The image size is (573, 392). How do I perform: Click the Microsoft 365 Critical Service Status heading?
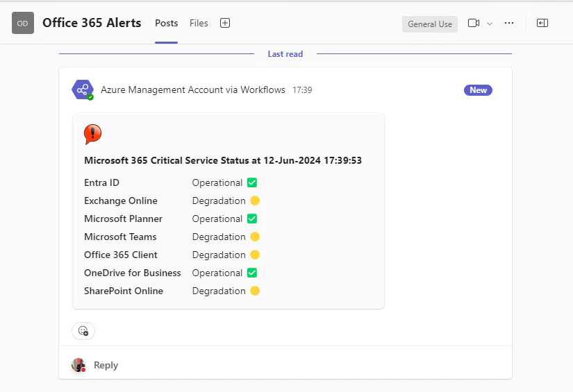223,160
